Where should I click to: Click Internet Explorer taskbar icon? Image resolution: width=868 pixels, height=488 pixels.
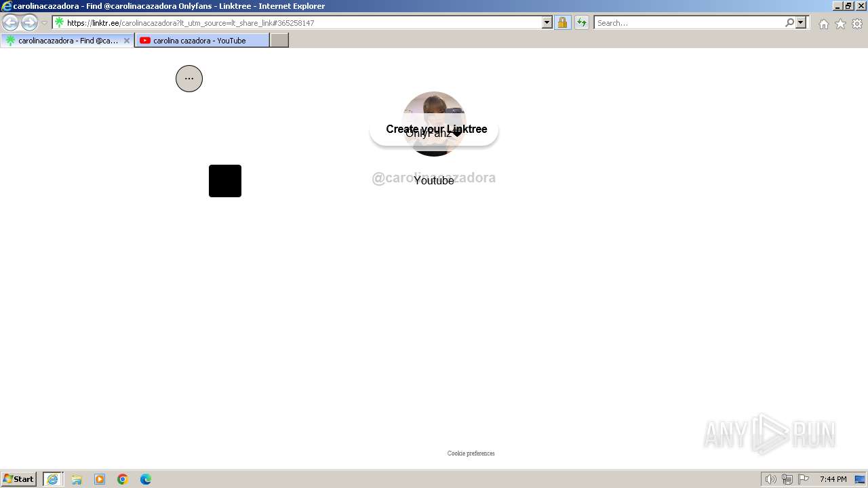pyautogui.click(x=53, y=479)
